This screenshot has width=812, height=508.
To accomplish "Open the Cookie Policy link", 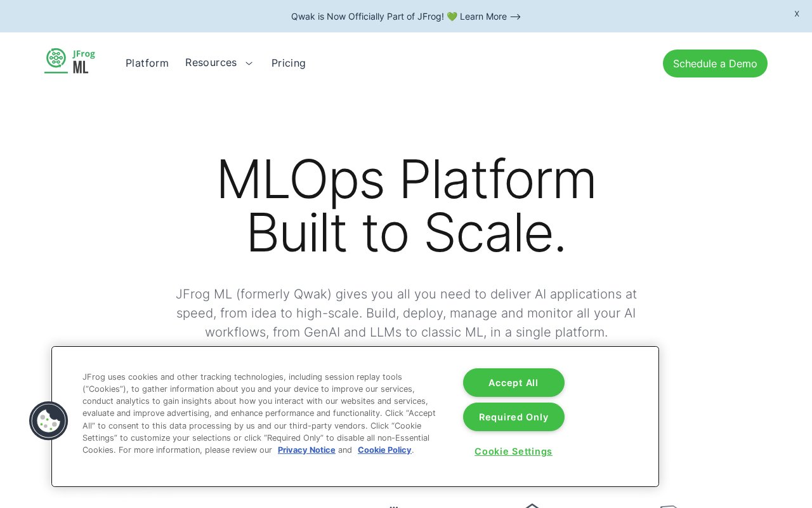I will coord(384,450).
